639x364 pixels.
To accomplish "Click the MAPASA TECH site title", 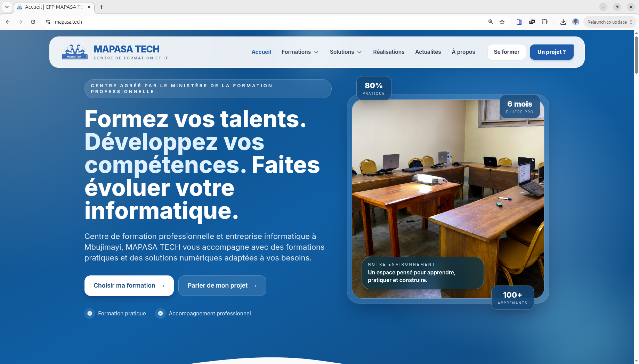I will 127,49.
